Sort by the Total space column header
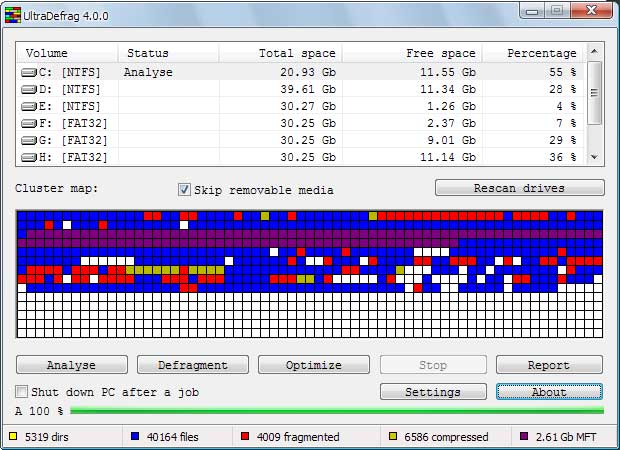The image size is (620, 450). tap(280, 53)
